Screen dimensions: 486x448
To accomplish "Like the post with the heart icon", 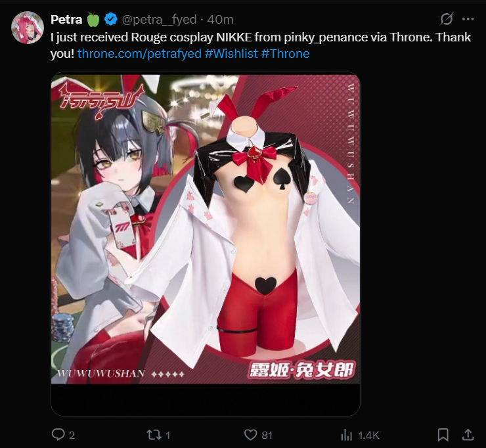I will (x=250, y=435).
